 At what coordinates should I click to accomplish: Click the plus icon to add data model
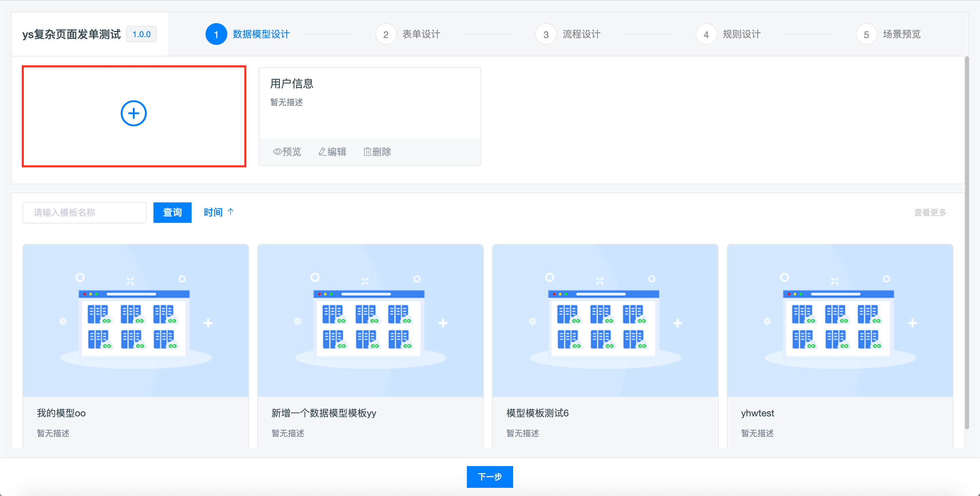[133, 113]
